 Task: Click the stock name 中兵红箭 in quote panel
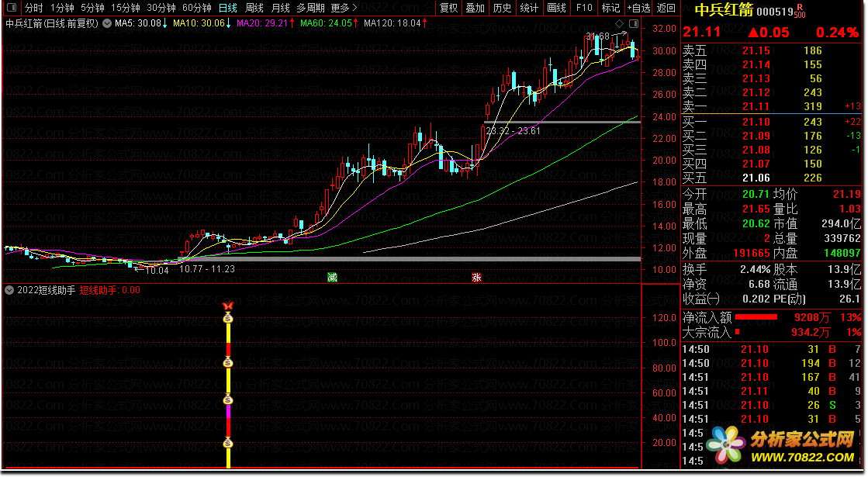point(724,11)
